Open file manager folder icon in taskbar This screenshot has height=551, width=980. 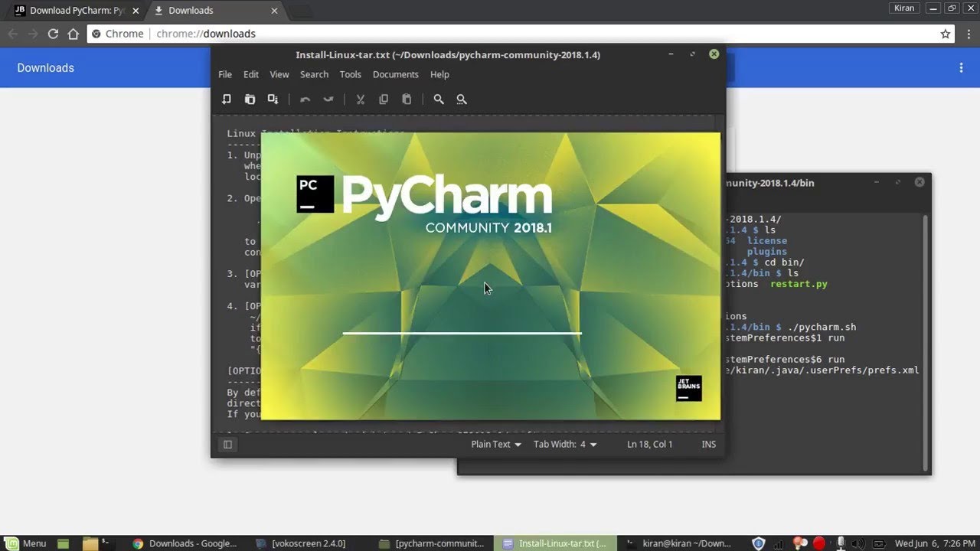pos(90,543)
